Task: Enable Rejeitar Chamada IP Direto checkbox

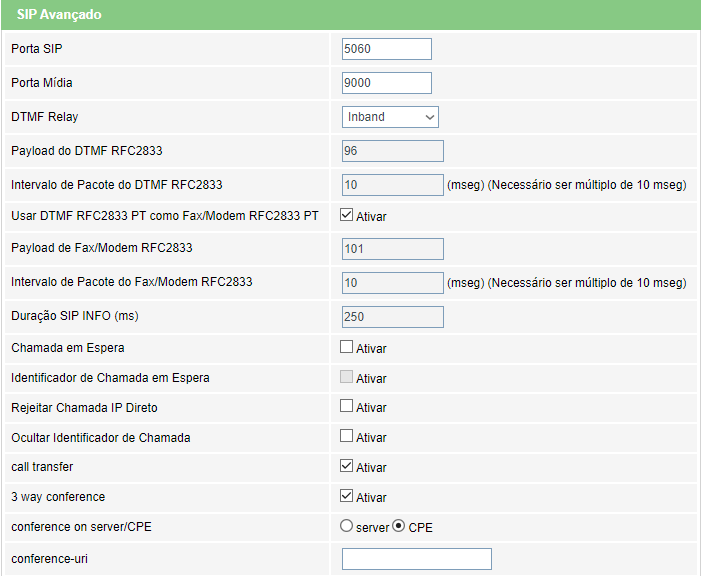Action: point(346,406)
